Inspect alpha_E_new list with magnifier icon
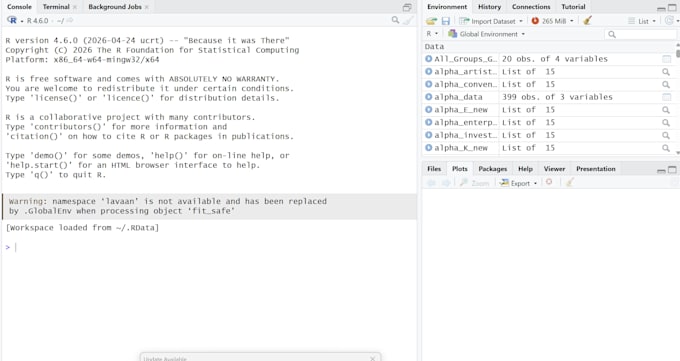The image size is (680, 361). [x=666, y=110]
